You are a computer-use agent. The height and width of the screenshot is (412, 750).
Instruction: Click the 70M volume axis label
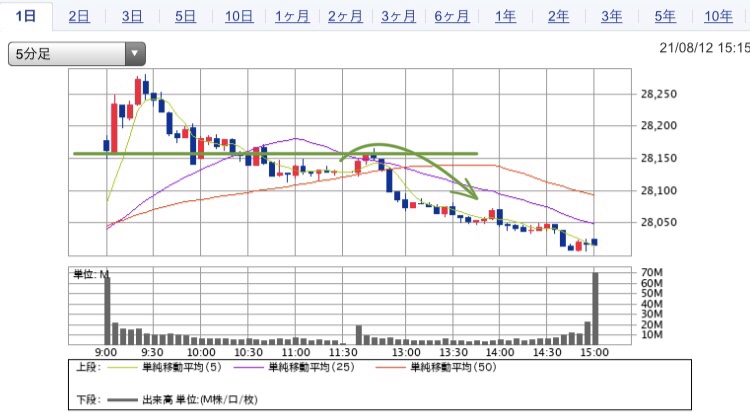652,272
